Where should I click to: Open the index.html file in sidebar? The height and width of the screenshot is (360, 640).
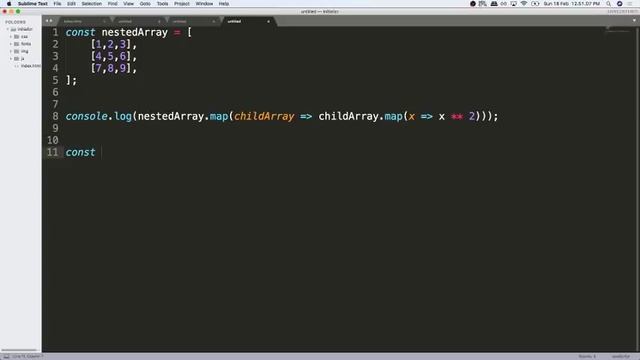coord(30,66)
